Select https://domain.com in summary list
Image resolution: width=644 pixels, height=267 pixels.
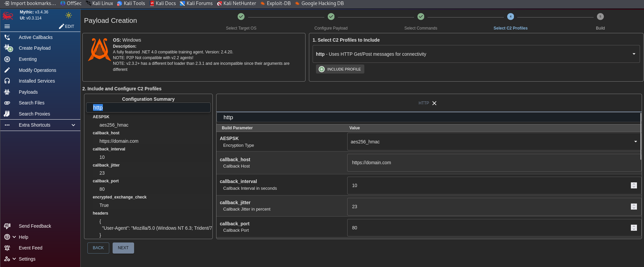(x=119, y=141)
